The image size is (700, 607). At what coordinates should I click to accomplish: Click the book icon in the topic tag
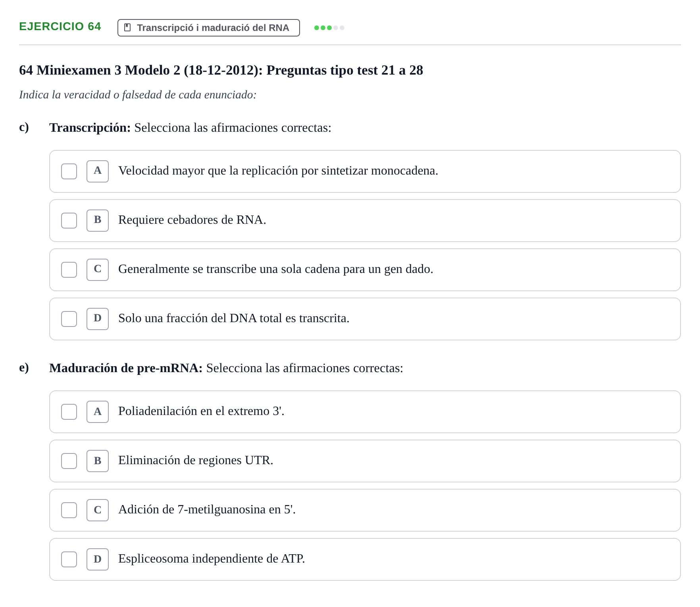127,27
